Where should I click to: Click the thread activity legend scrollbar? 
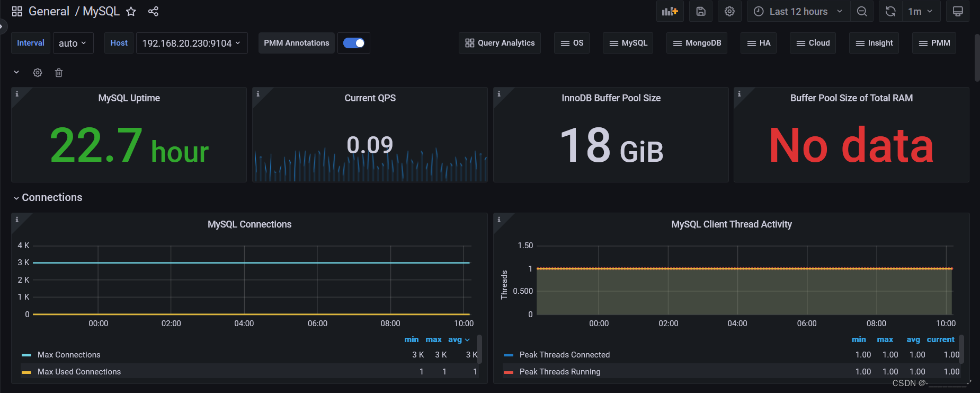(961, 349)
